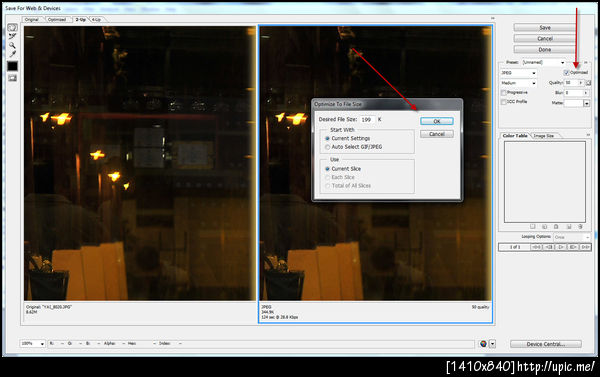Viewport: 600px width, 377px height.
Task: Enable the ICC Profile checkbox
Action: [504, 102]
